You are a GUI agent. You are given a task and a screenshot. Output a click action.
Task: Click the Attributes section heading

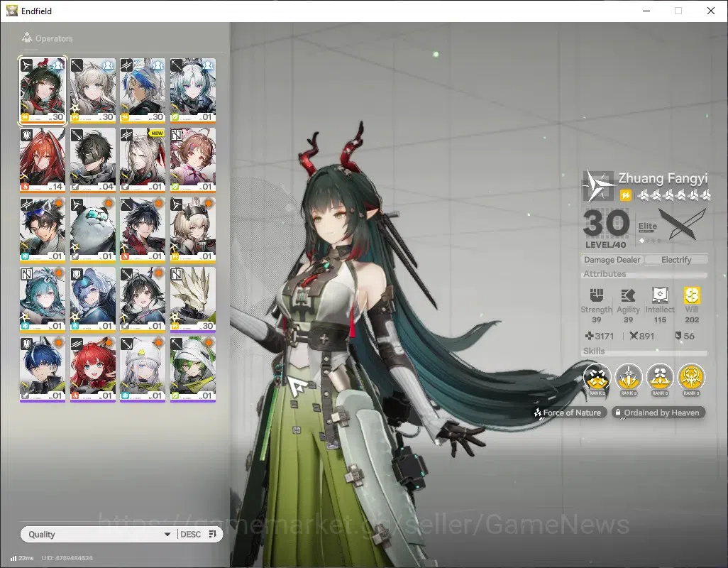click(605, 274)
